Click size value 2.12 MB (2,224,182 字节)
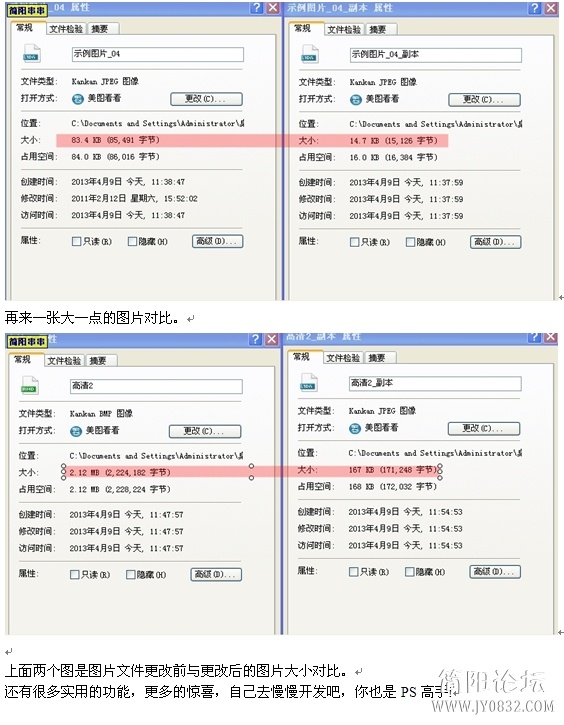The image size is (564, 725). pyautogui.click(x=120, y=473)
